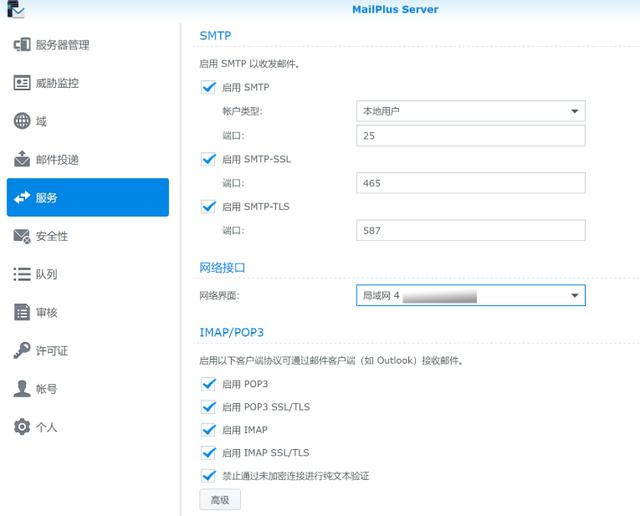Click the Outlook client protocol description text

click(x=331, y=360)
